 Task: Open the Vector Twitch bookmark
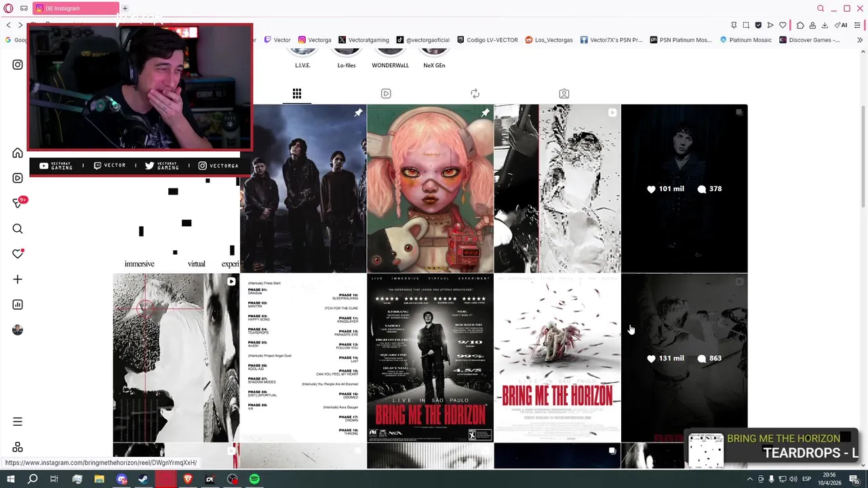pyautogui.click(x=277, y=40)
